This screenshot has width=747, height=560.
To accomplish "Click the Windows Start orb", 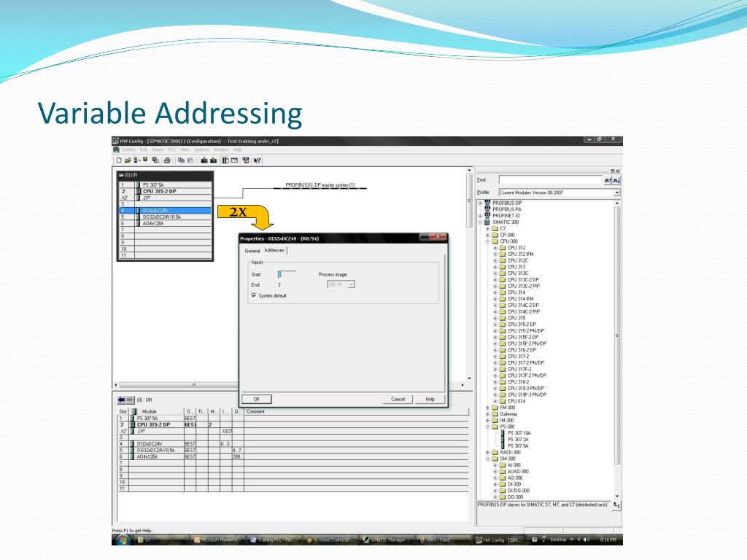I will click(123, 540).
